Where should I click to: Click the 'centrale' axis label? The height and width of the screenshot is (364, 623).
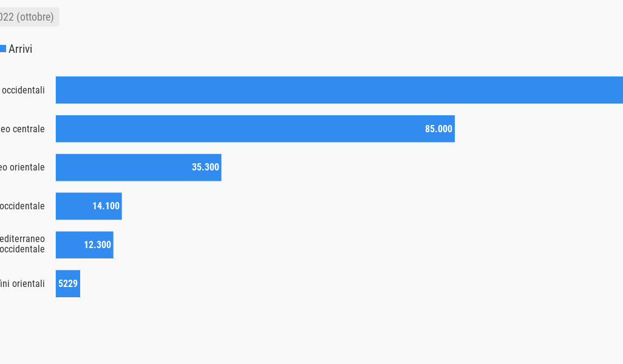tap(22, 129)
